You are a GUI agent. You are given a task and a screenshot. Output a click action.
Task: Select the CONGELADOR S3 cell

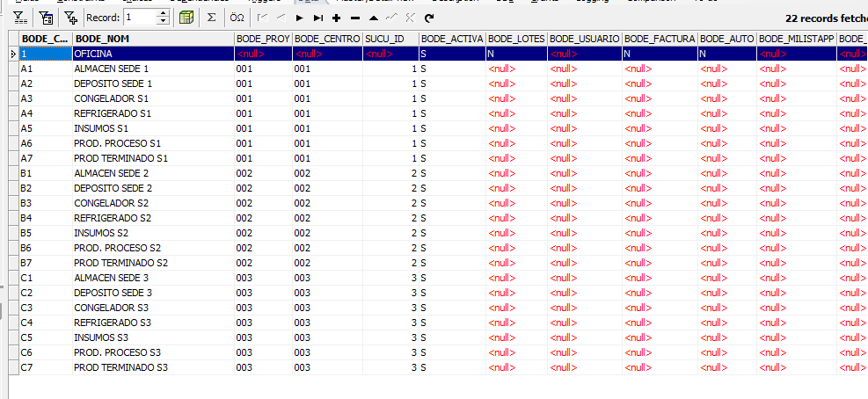tap(153, 308)
